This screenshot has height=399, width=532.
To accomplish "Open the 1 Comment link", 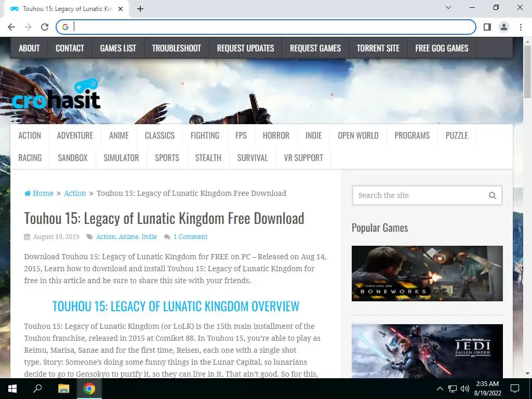I will click(190, 237).
